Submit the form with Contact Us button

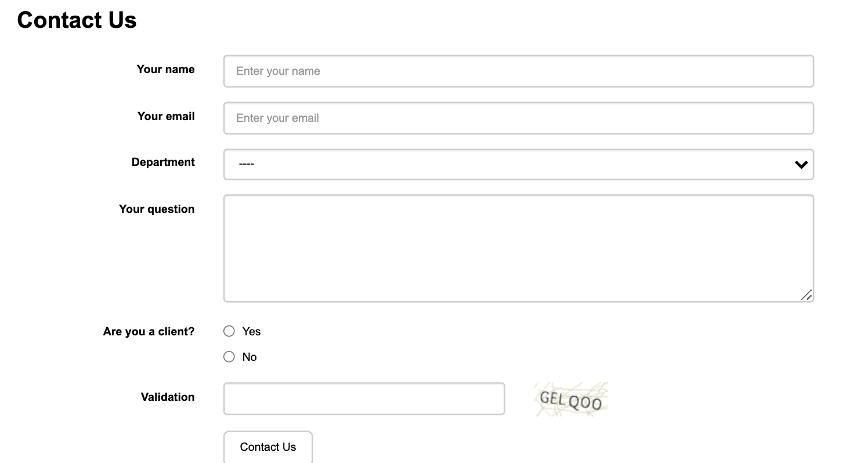click(268, 447)
